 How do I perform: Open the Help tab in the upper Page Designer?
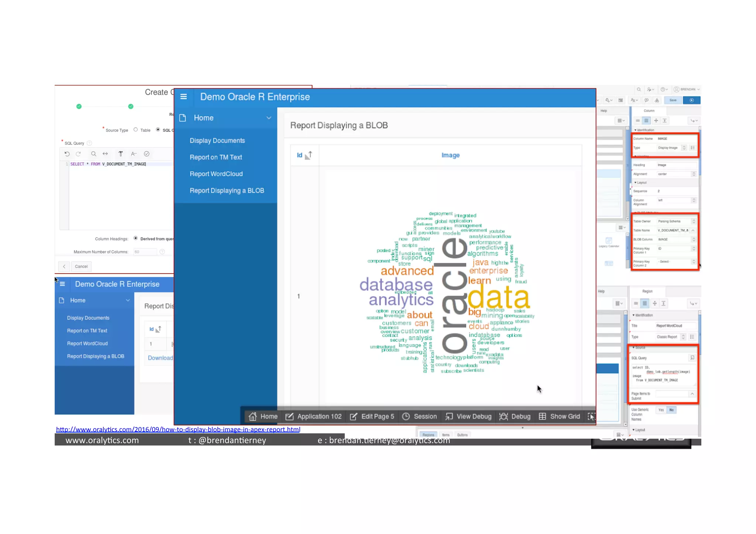[604, 111]
